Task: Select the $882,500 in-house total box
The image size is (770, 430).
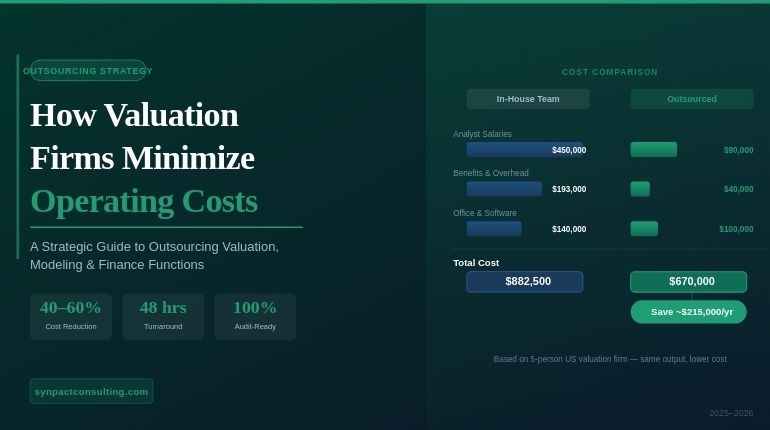Action: (x=525, y=282)
